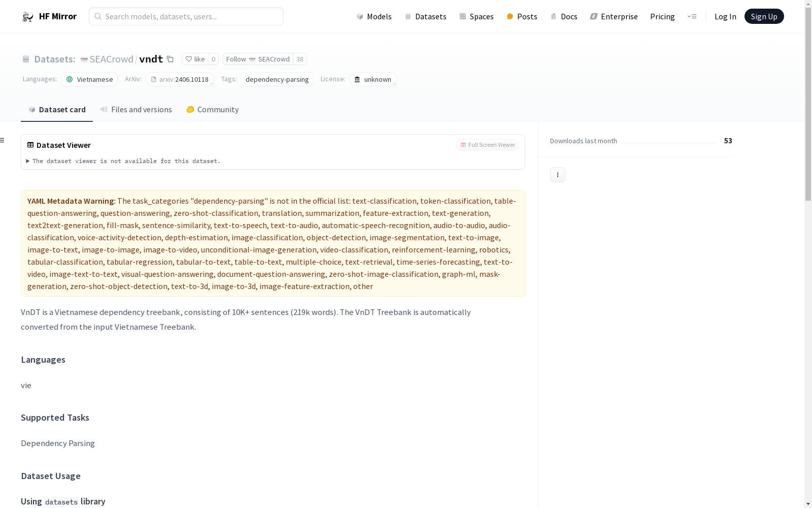This screenshot has width=812, height=508.
Task: Focus the search models, datasets, users field
Action: [186, 16]
